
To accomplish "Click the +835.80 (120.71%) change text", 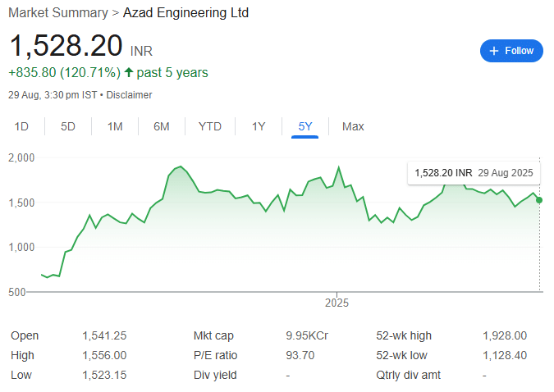I will (x=65, y=73).
